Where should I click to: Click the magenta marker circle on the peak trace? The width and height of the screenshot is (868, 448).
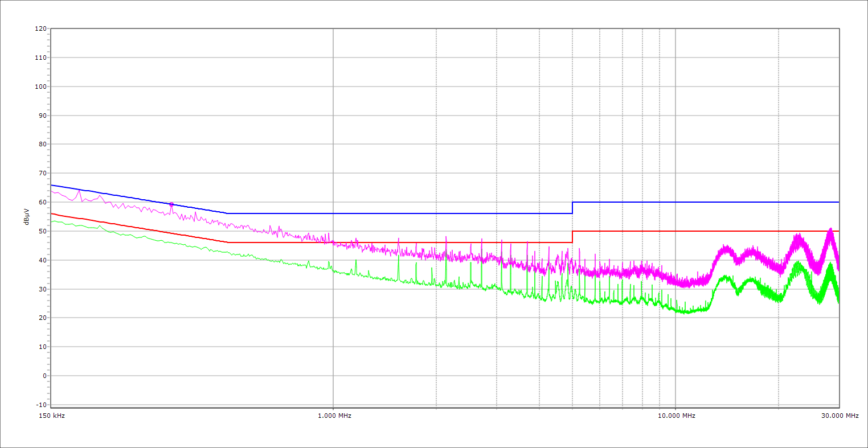171,204
